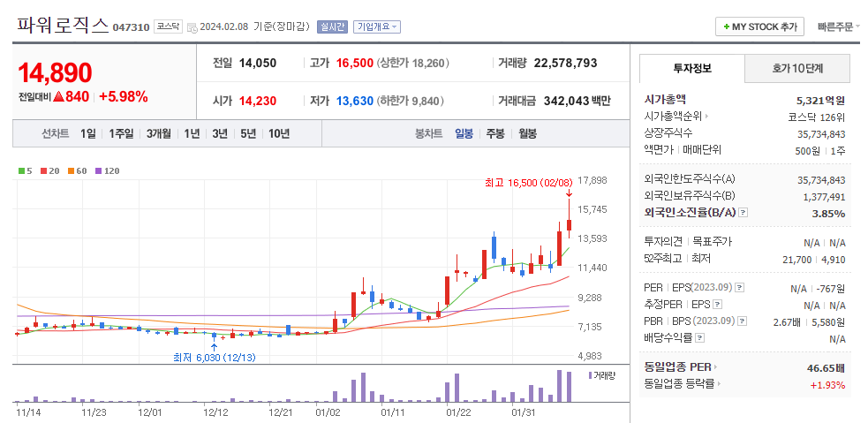Select the 1일 line chart period
Screen dimensions: 868x423
pyautogui.click(x=87, y=133)
